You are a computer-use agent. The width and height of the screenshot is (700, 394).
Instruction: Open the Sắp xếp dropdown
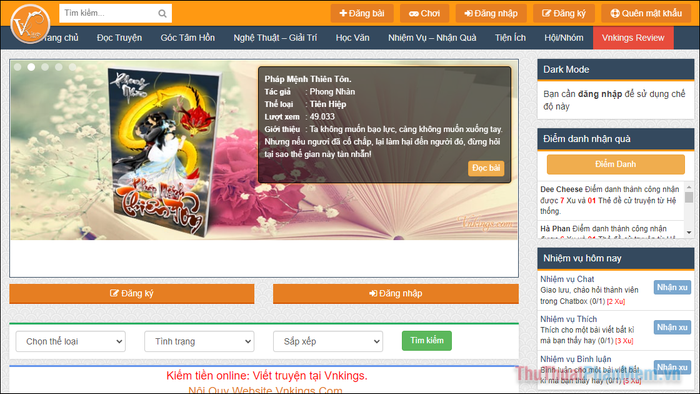coord(328,341)
